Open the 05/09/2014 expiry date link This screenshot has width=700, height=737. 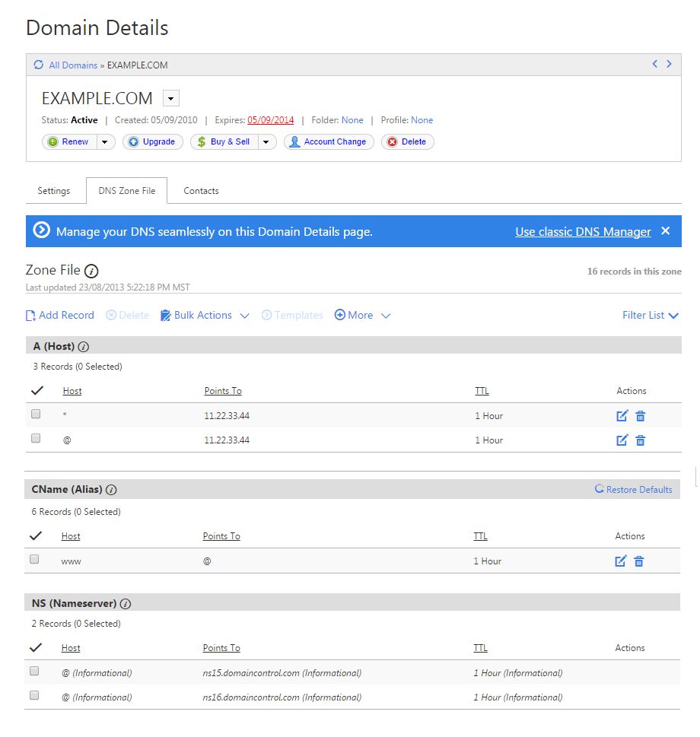[x=270, y=120]
